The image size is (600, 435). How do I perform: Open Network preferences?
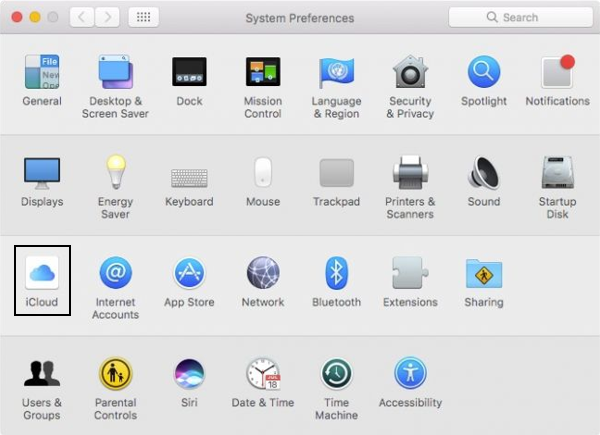pos(263,282)
